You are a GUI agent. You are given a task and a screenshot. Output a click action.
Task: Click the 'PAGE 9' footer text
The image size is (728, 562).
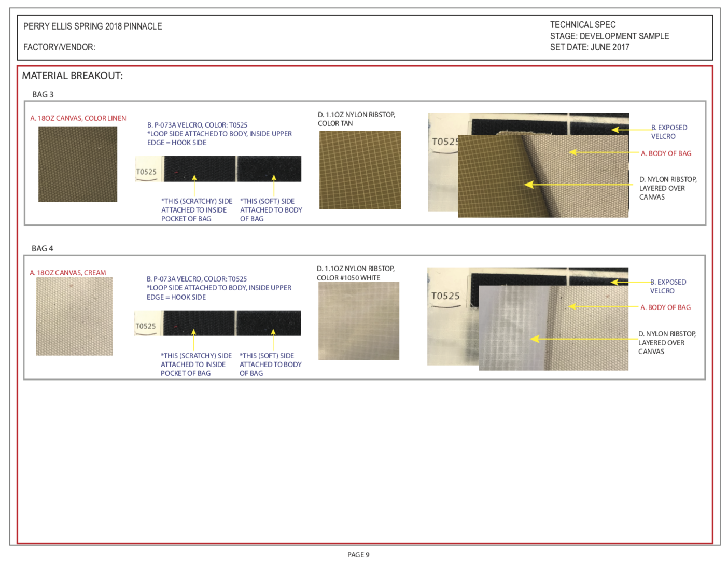358,555
